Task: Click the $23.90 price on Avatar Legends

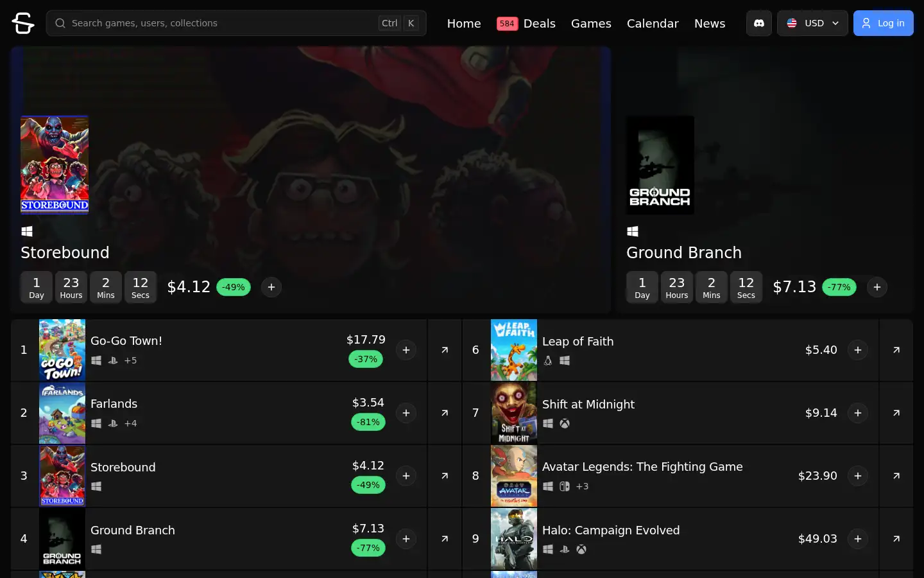Action: 817,476
